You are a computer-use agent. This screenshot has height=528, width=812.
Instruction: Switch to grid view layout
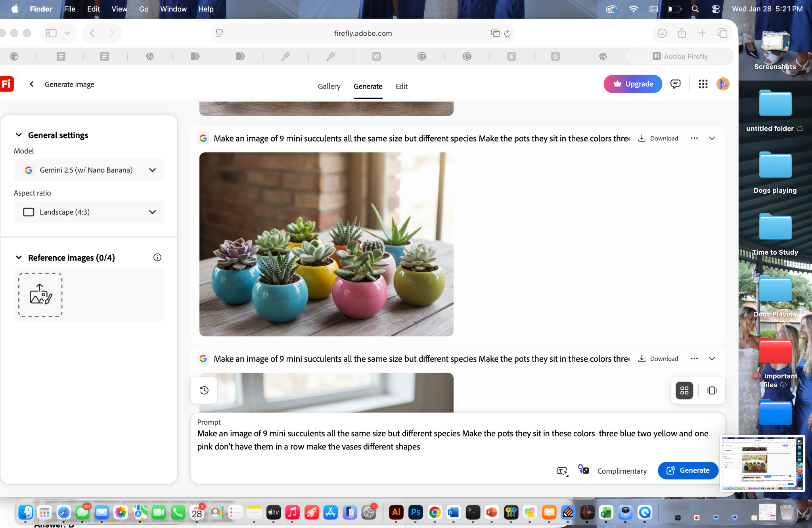pyautogui.click(x=684, y=390)
